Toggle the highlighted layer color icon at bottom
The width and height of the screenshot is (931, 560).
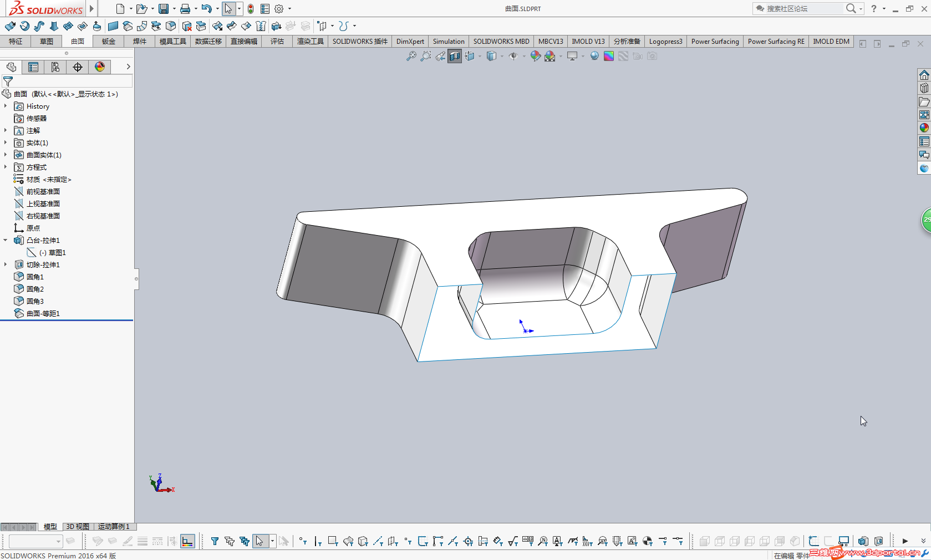(x=188, y=541)
